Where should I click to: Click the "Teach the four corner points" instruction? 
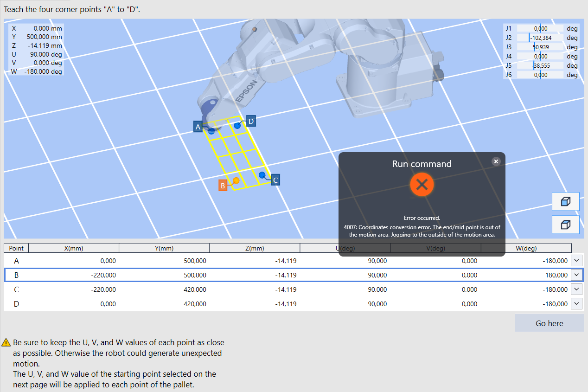click(x=72, y=9)
